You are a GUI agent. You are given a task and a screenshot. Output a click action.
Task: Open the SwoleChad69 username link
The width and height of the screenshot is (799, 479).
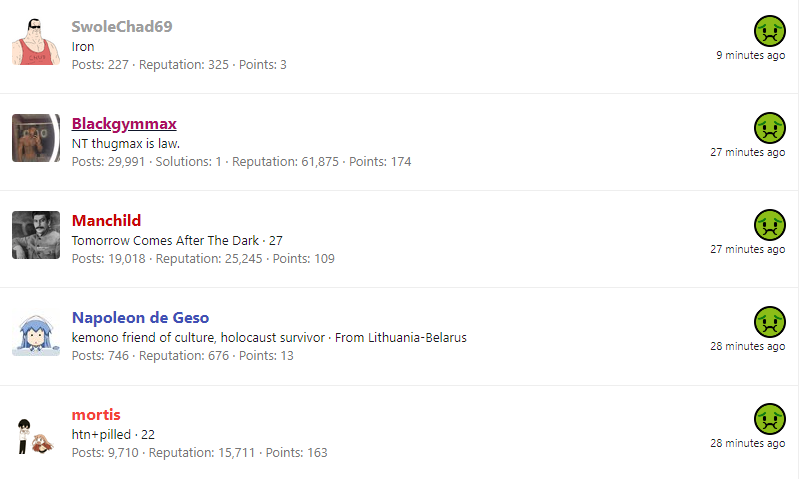click(122, 26)
